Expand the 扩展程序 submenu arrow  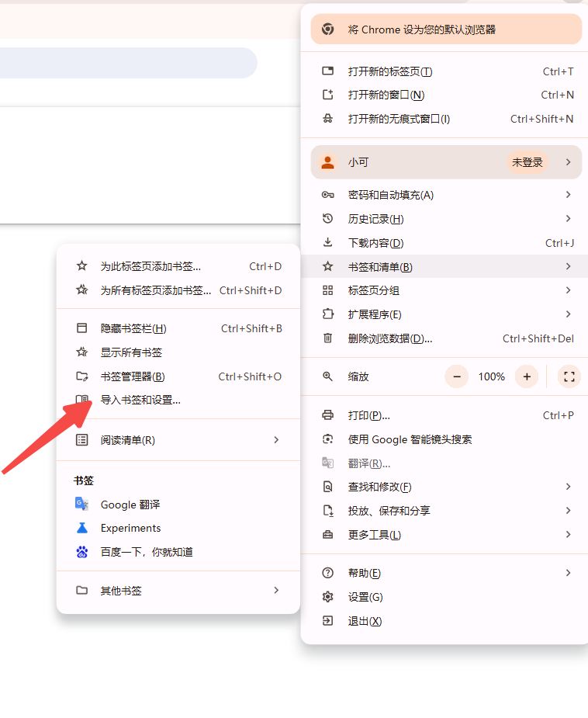click(568, 314)
